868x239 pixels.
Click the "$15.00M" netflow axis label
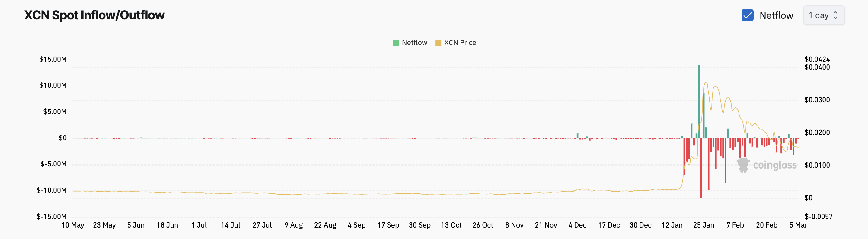click(53, 59)
